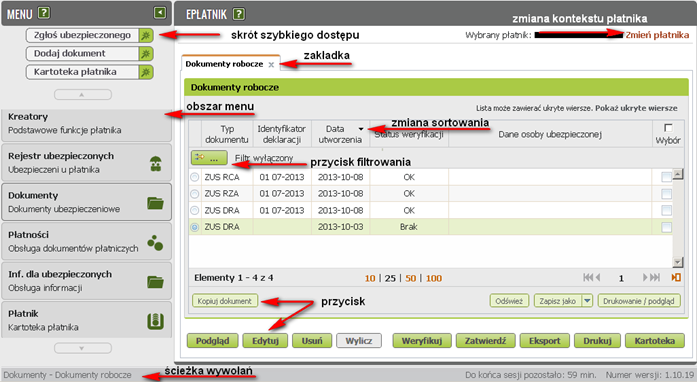Click orange icon at pager end
The height and width of the screenshot is (382, 697).
pyautogui.click(x=676, y=277)
